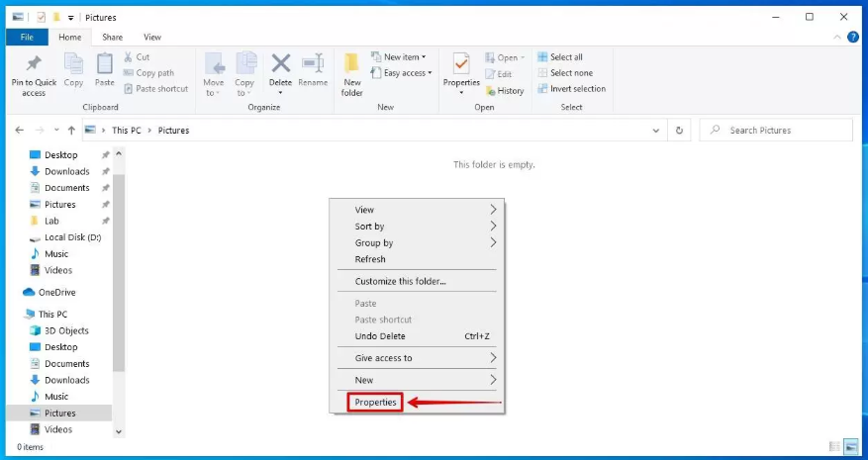The width and height of the screenshot is (868, 460).
Task: Click Select none in ribbon
Action: click(565, 73)
